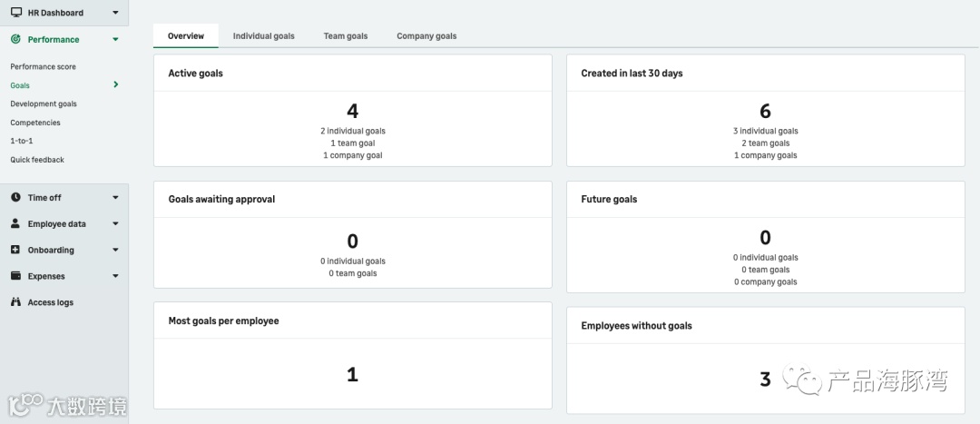The width and height of the screenshot is (980, 424).
Task: Click the HR Dashboard monitor icon
Action: click(15, 13)
